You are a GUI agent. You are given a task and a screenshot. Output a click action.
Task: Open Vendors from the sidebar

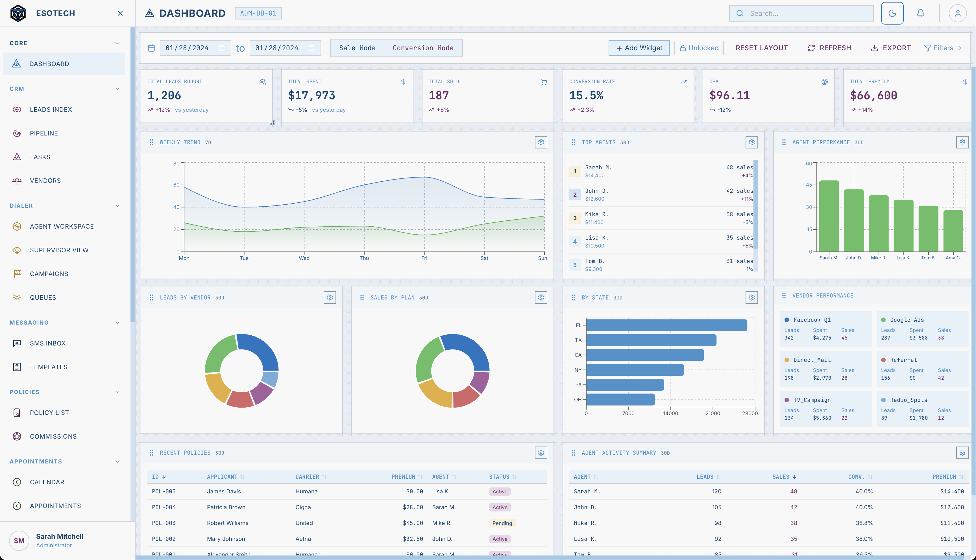click(x=64, y=181)
